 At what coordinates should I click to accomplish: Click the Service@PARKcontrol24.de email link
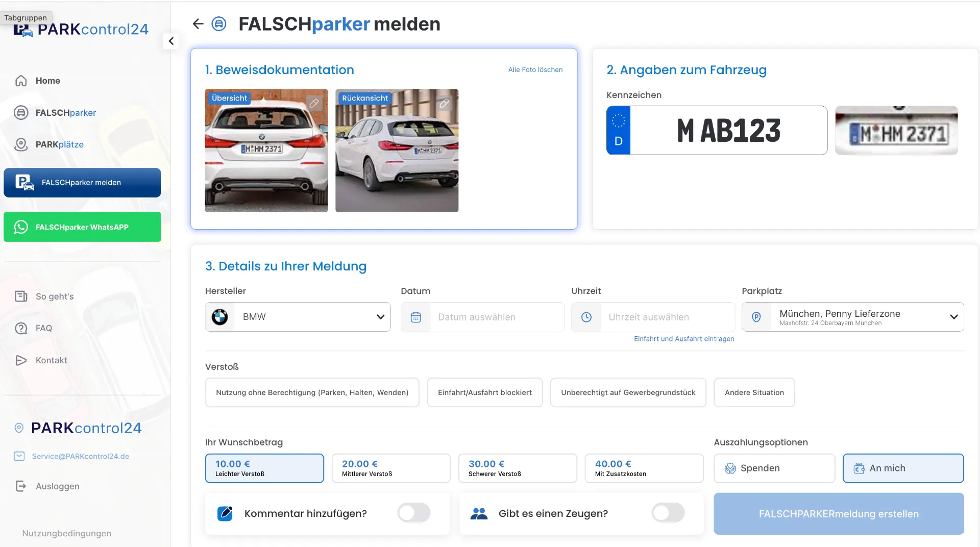click(80, 456)
